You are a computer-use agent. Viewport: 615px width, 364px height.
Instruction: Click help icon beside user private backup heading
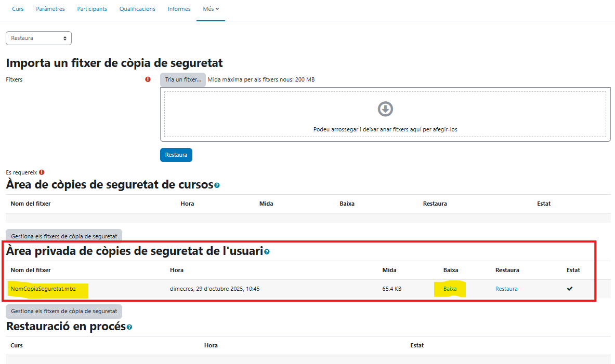pos(267,252)
